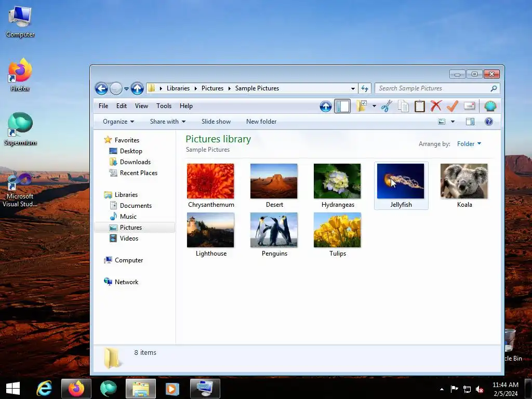
Task: Open Desktop in the Favorites list
Action: 131,151
